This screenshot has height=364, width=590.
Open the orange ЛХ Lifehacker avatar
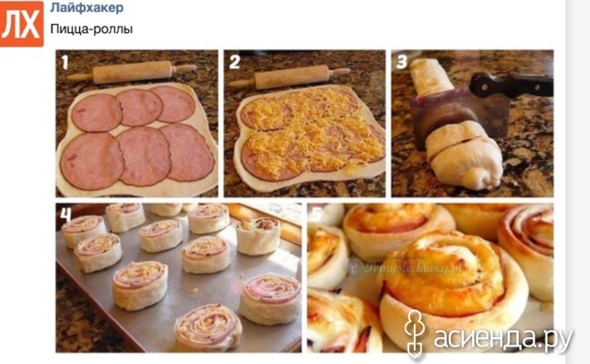22,24
